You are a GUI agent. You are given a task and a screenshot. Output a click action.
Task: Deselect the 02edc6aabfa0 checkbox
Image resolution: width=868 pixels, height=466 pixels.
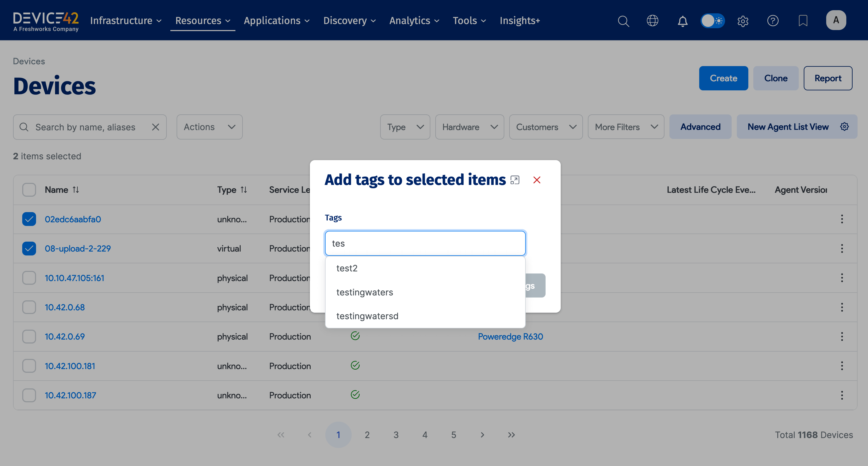tap(29, 219)
